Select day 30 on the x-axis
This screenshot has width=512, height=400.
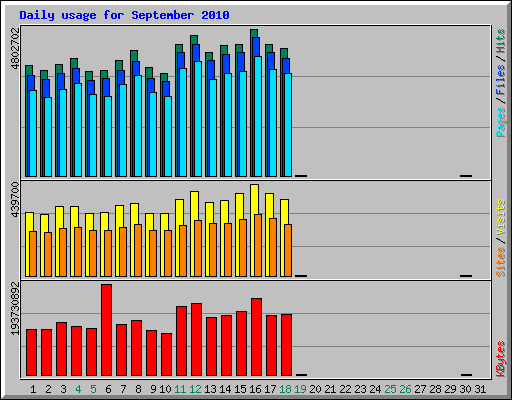(x=465, y=389)
